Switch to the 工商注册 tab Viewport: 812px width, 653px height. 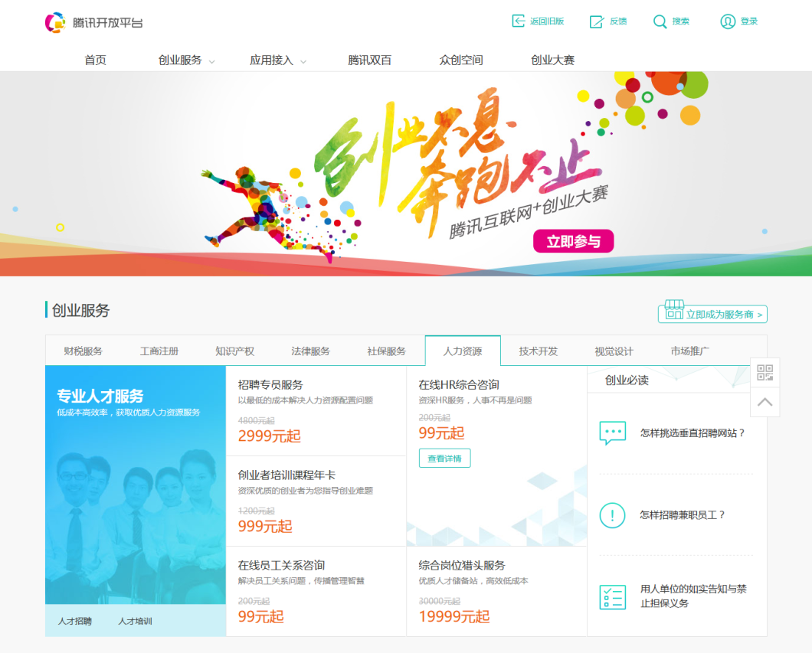tap(159, 351)
